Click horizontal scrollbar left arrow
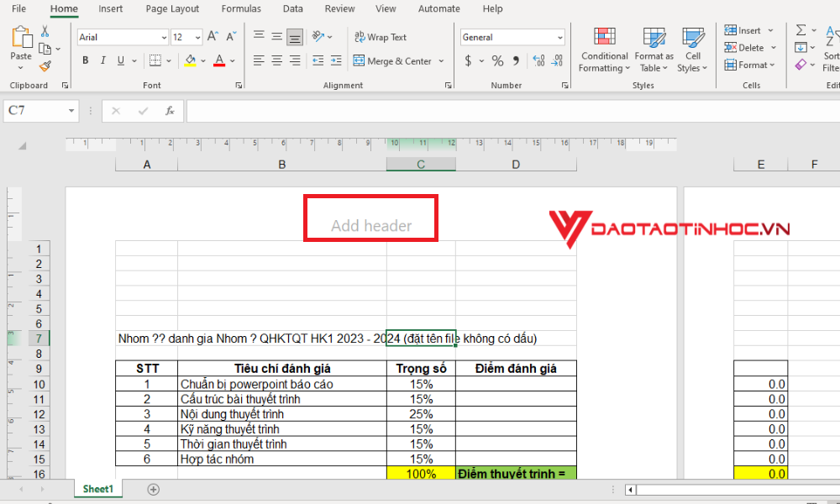 (x=631, y=490)
